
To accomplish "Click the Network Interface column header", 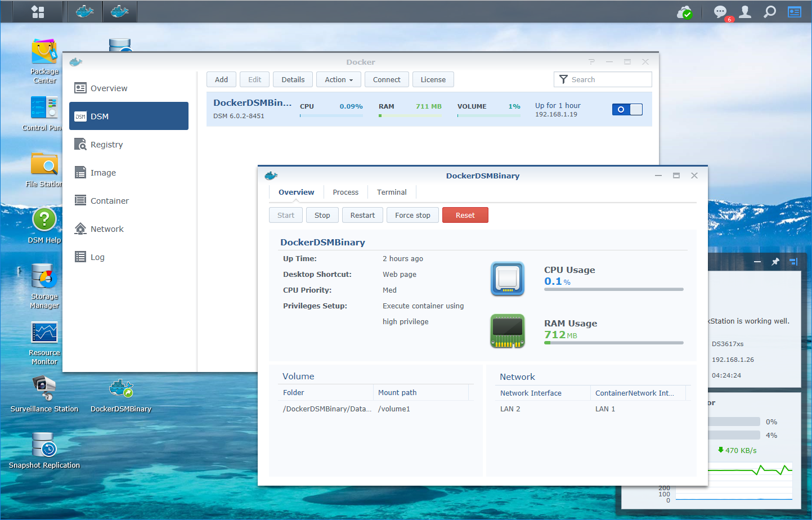I will (x=544, y=393).
